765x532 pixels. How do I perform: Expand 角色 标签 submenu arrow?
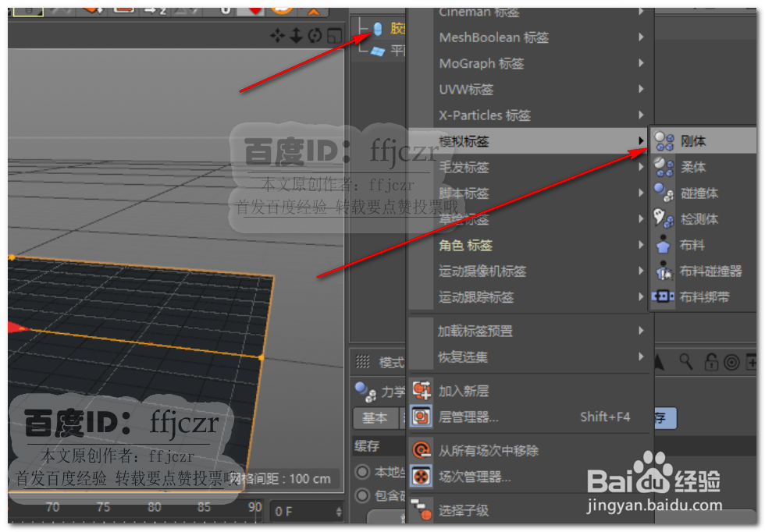(641, 245)
